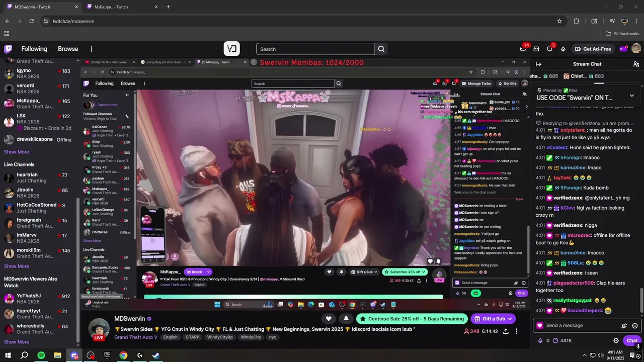
Task: Open the browser extensions puzzle icon
Action: 577,21
